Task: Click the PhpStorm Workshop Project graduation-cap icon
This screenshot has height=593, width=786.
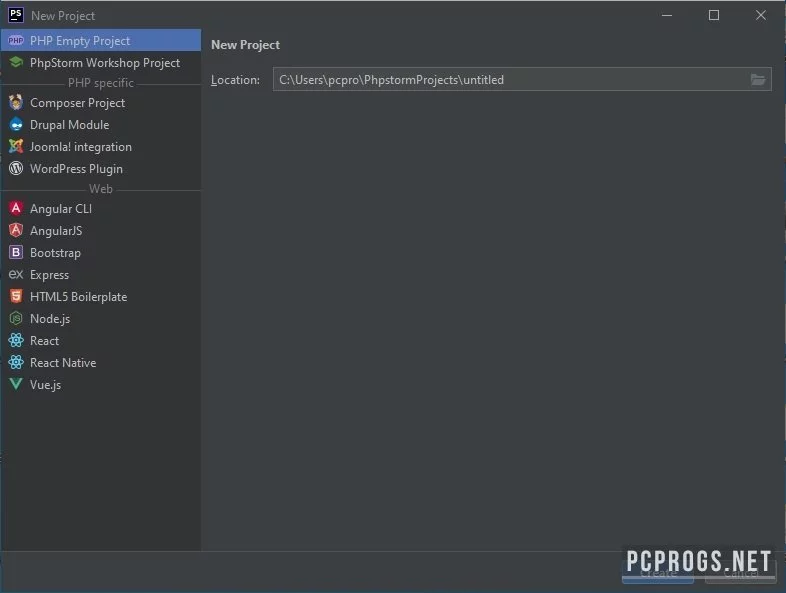Action: coord(16,62)
